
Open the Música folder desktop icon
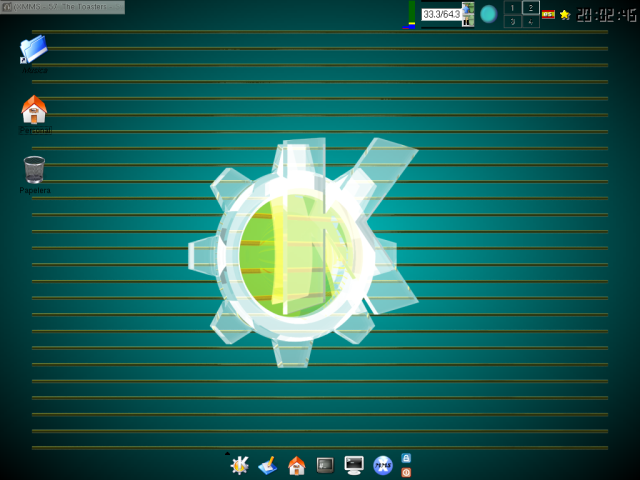(x=34, y=50)
